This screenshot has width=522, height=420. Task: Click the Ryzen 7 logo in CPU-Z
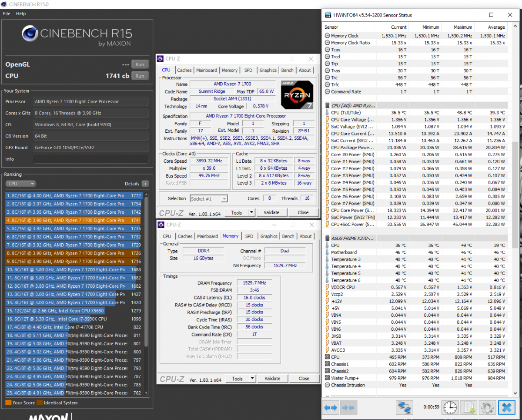point(297,95)
